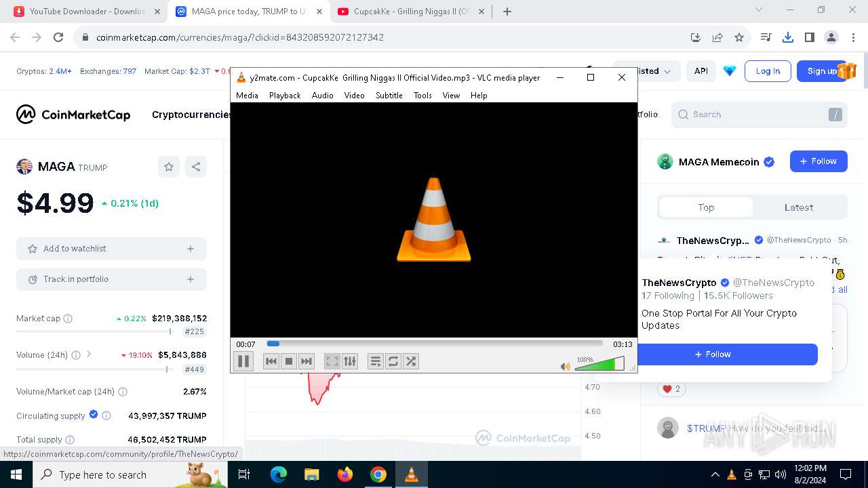Screen dimensions: 868x488
Task: Open VLC Media menu
Action: [247, 96]
